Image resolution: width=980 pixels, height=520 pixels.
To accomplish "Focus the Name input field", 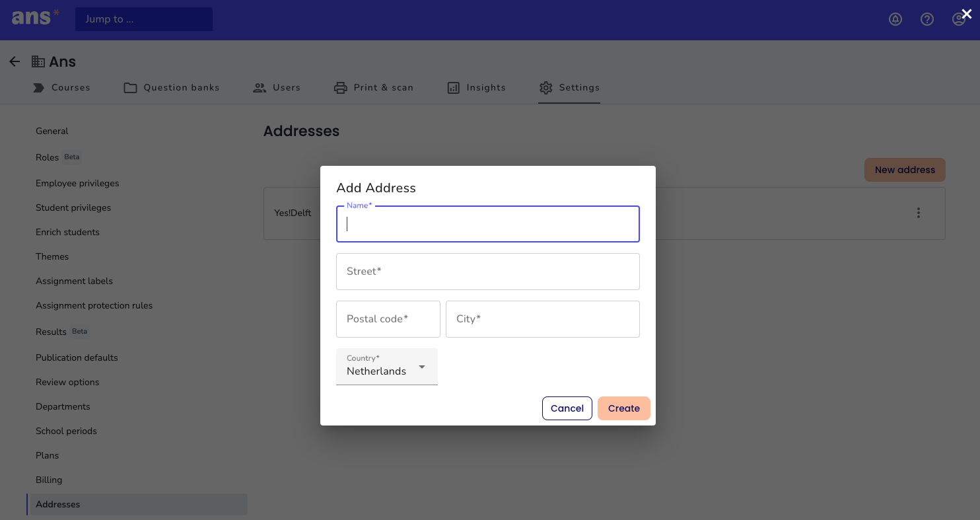I will click(x=488, y=224).
